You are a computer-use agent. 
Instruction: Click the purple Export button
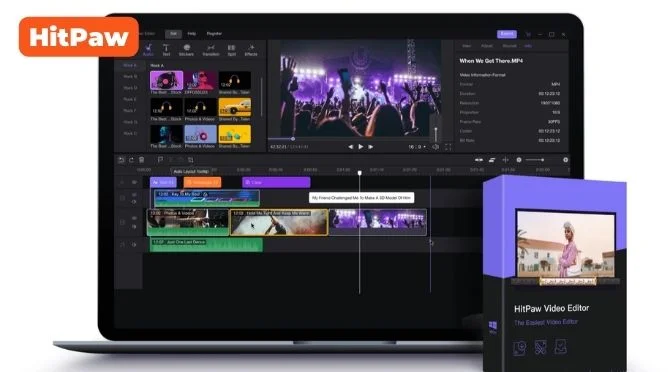507,34
